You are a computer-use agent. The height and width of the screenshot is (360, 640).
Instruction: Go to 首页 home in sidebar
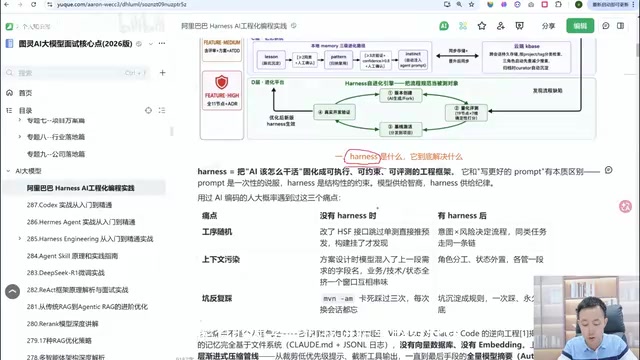coord(25,93)
